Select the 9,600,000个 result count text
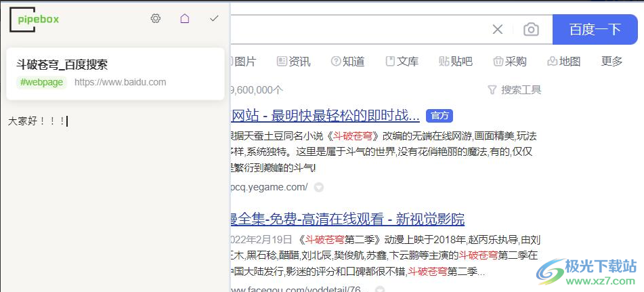 pos(257,89)
